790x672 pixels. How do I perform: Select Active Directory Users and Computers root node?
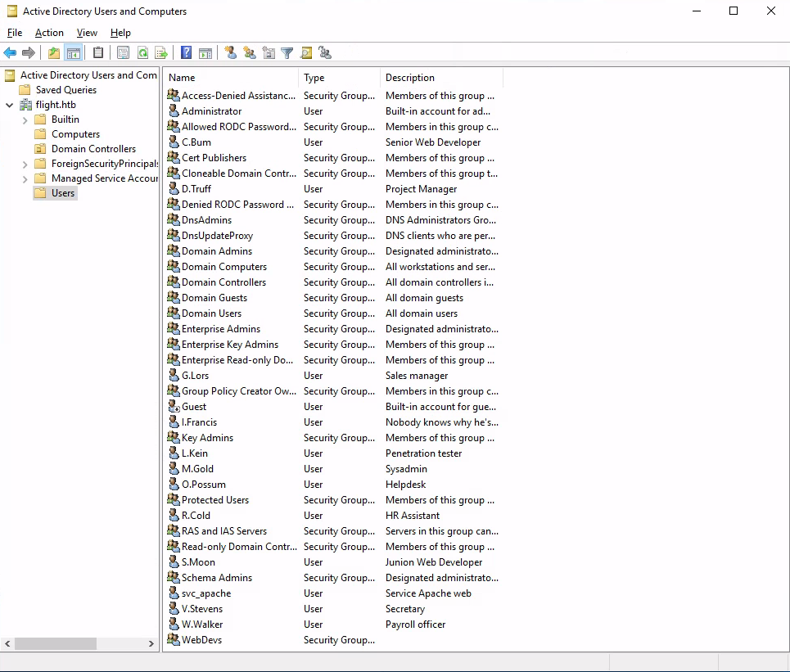tap(88, 75)
